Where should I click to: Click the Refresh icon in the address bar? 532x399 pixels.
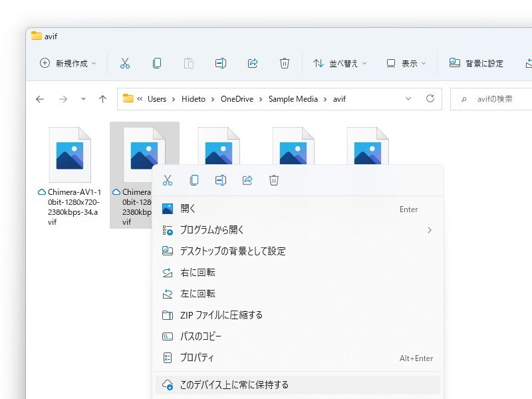click(432, 98)
